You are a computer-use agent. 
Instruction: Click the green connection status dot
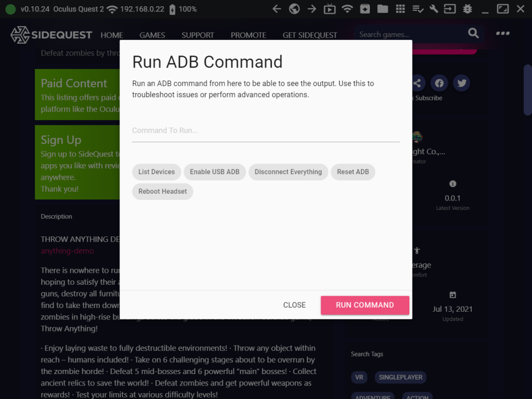[10, 9]
